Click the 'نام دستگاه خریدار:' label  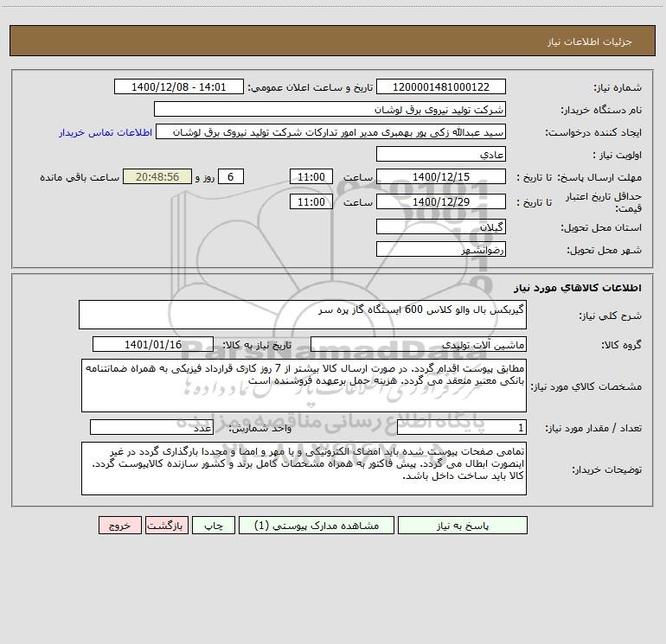tap(601, 110)
